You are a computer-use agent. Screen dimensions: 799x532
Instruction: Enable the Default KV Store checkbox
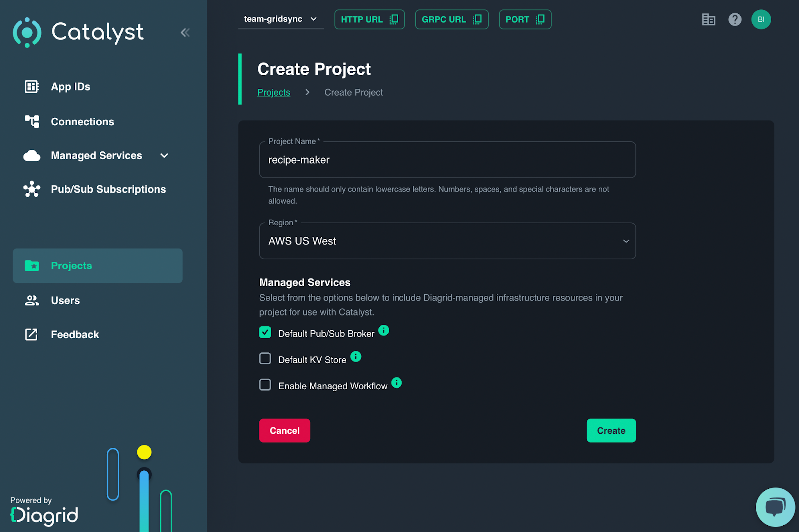[x=265, y=359]
